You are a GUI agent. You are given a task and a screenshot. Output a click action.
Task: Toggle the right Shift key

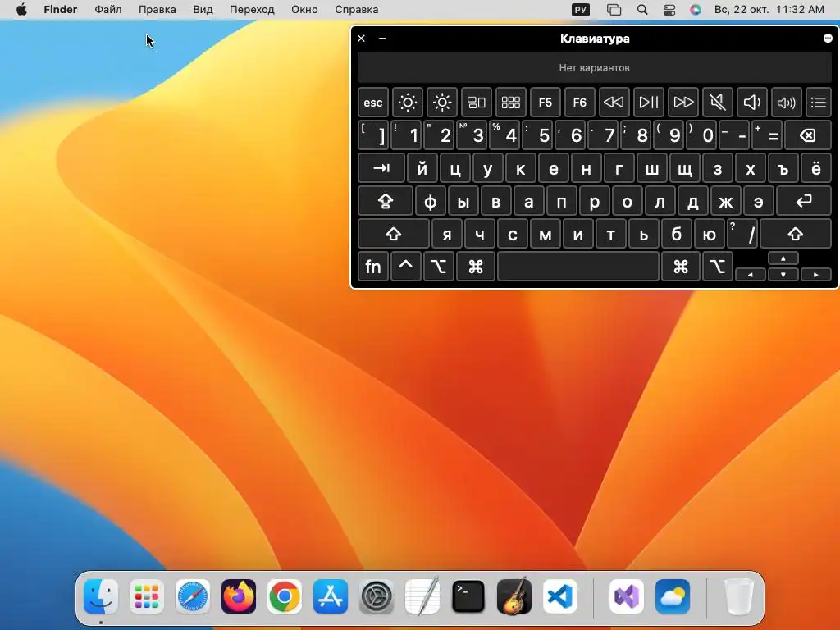pyautogui.click(x=796, y=234)
